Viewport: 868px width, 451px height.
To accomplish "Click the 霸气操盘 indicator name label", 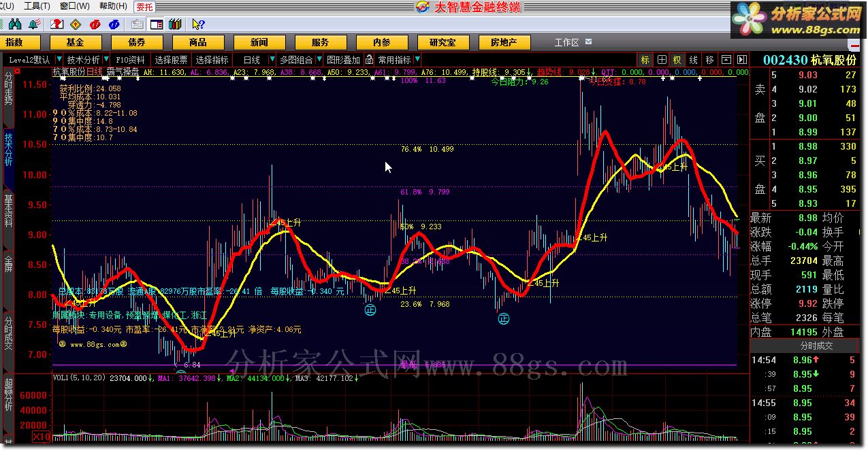I will click(x=124, y=71).
